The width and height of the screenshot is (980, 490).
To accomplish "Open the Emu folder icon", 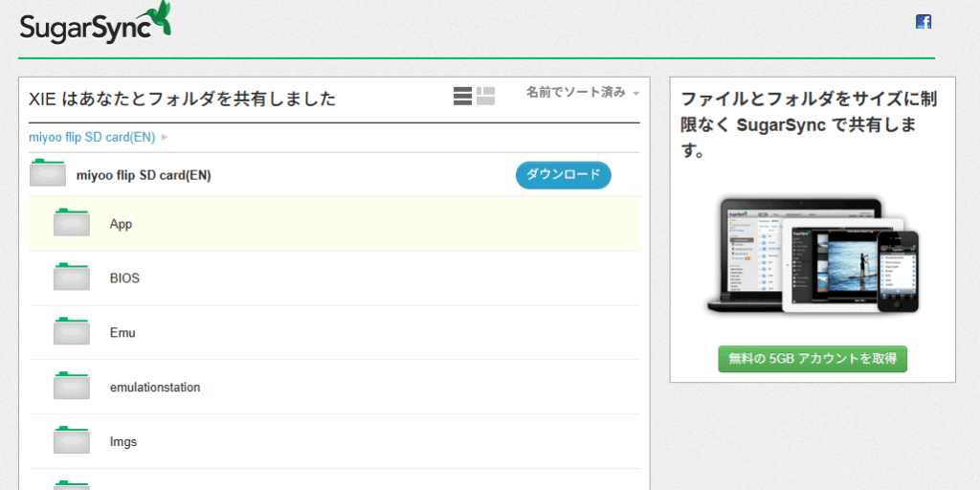I will [71, 331].
